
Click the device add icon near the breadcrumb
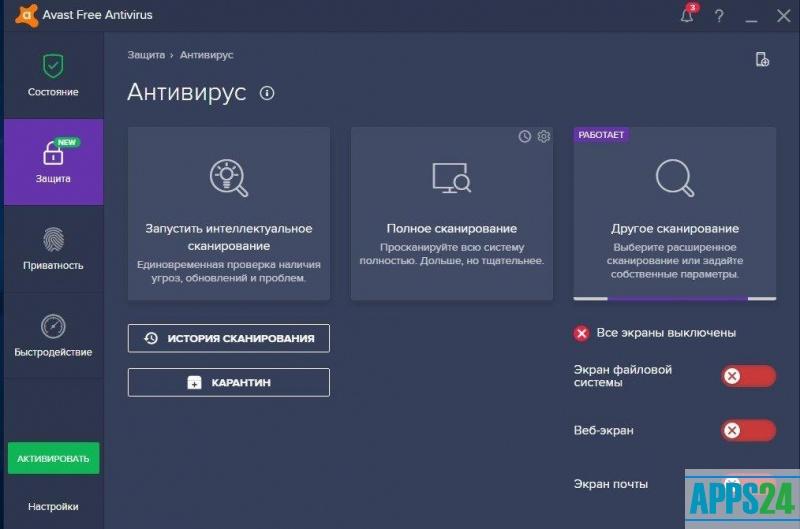(762, 59)
